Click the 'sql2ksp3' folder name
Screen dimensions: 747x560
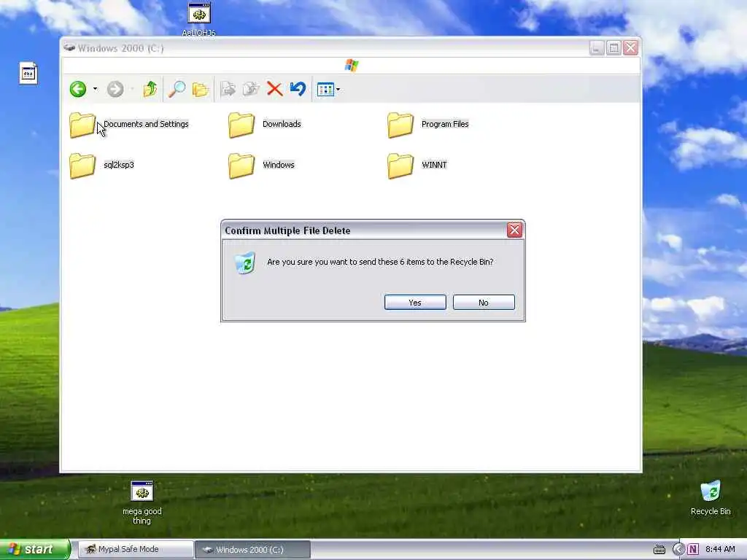point(119,165)
